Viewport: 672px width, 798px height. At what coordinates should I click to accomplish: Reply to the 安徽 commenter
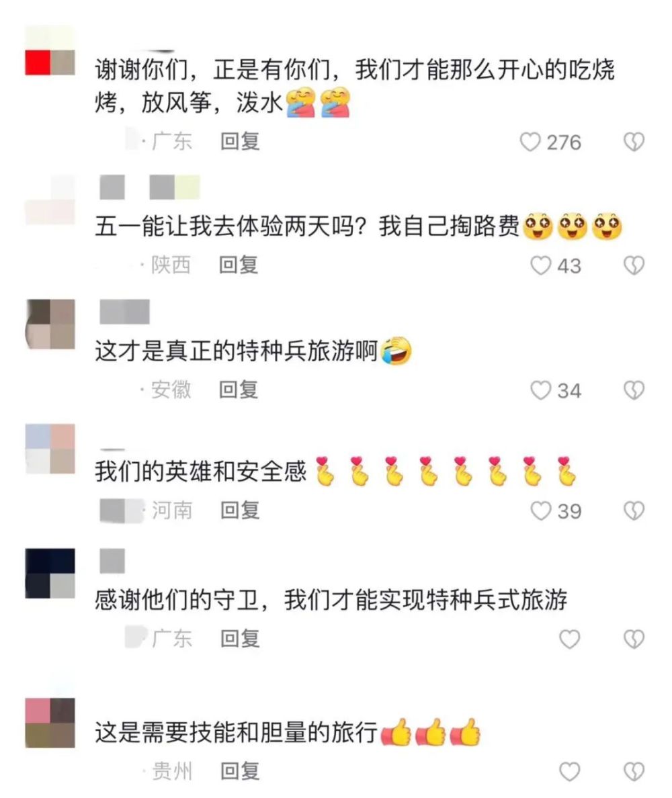239,390
